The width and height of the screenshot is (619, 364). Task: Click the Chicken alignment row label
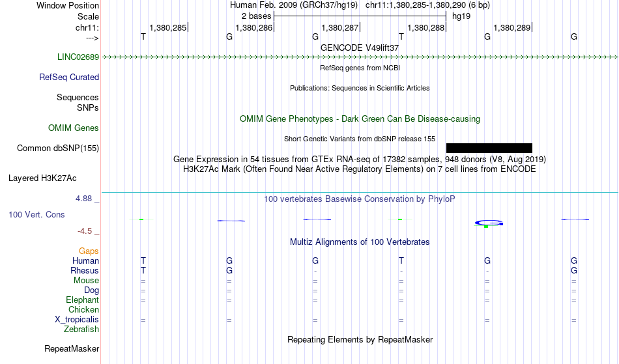point(83,309)
